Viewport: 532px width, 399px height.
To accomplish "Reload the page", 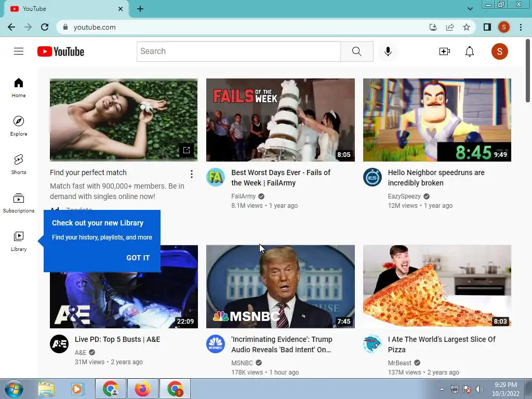I will [45, 27].
